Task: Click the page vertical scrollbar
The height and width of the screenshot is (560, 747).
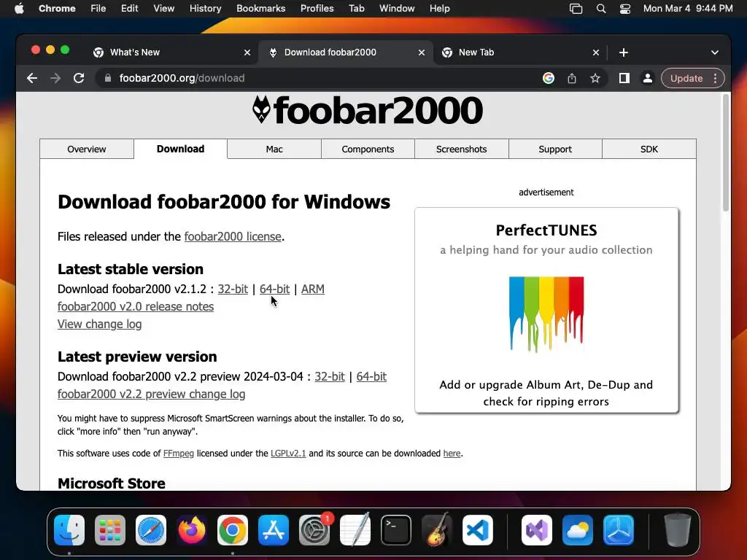Action: click(726, 152)
